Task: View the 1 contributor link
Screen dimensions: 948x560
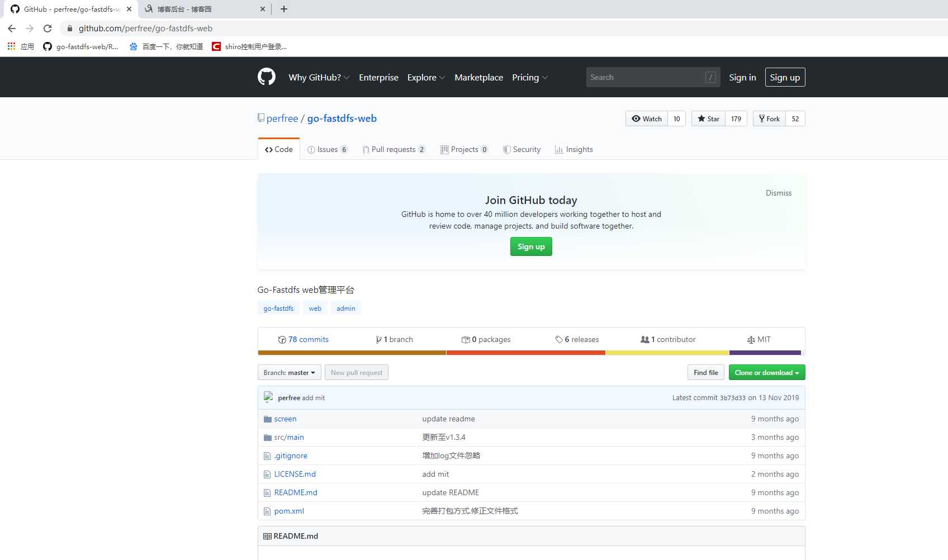Action: 668,339
